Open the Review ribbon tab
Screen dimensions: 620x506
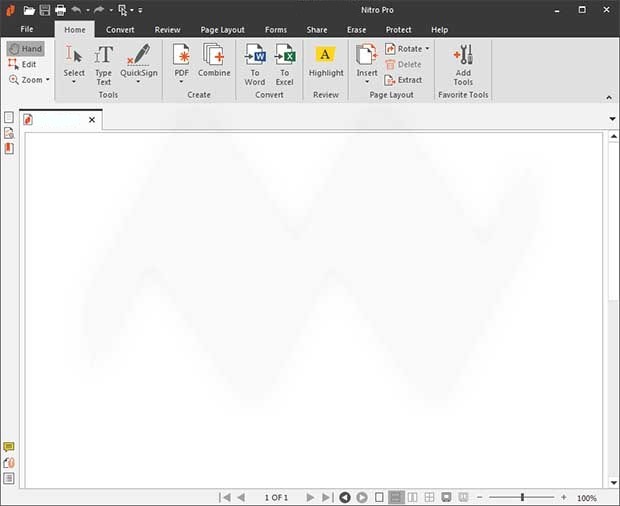pyautogui.click(x=167, y=30)
